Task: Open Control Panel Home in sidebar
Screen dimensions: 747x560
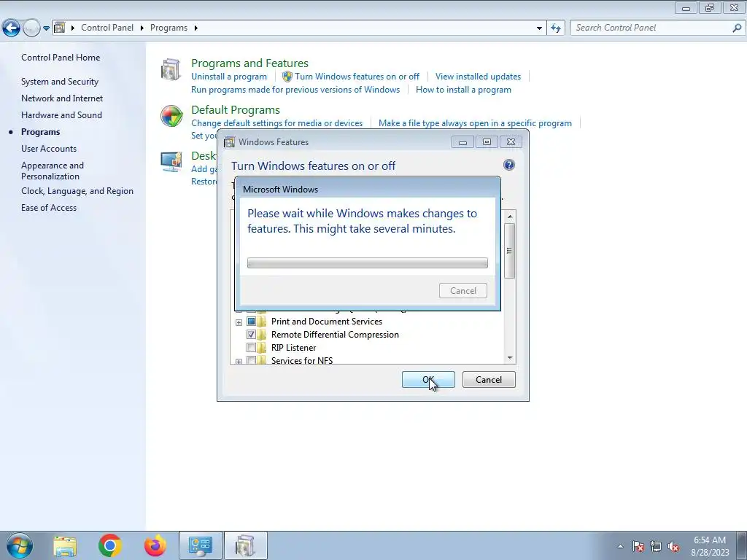Action: click(61, 58)
